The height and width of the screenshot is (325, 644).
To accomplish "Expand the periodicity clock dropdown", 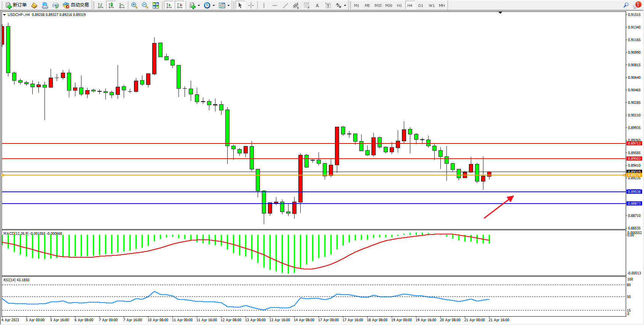I will pos(214,5).
